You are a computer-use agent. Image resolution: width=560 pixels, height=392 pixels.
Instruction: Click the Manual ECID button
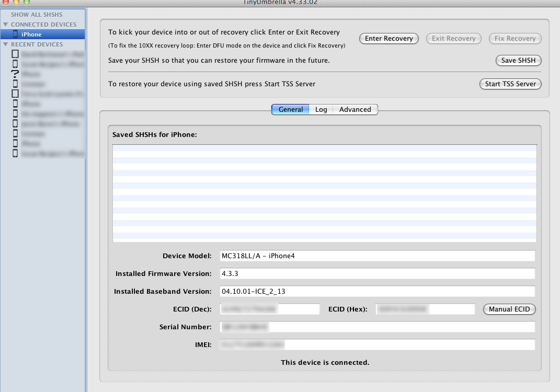pos(509,309)
